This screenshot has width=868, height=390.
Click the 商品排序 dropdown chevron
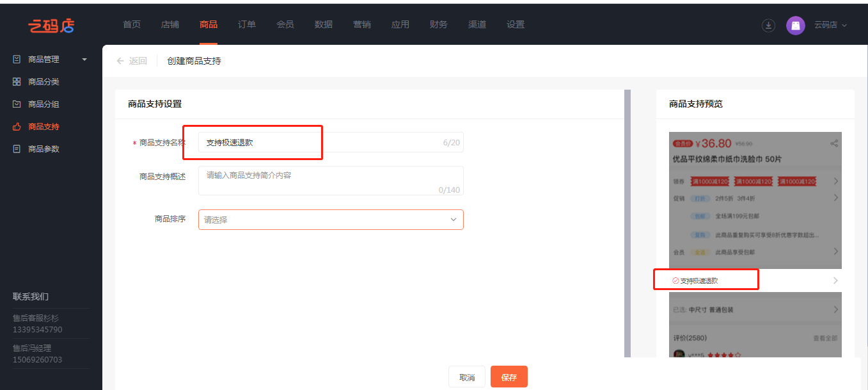(454, 220)
